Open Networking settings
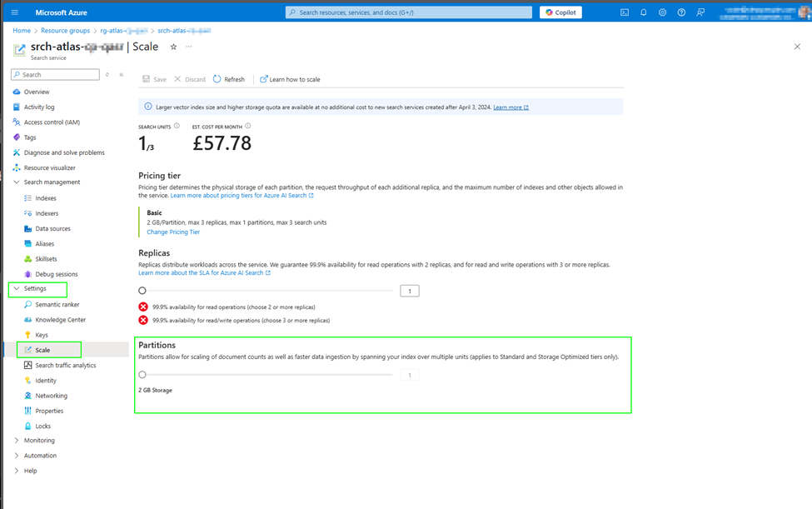 pyautogui.click(x=52, y=396)
